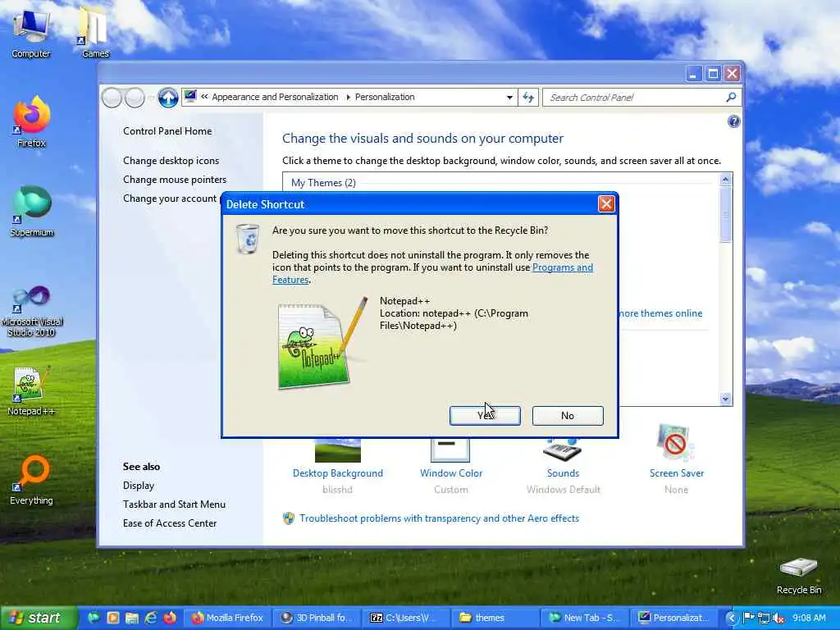Click more themes online link
Screen dimensions: 840x630
coord(660,313)
